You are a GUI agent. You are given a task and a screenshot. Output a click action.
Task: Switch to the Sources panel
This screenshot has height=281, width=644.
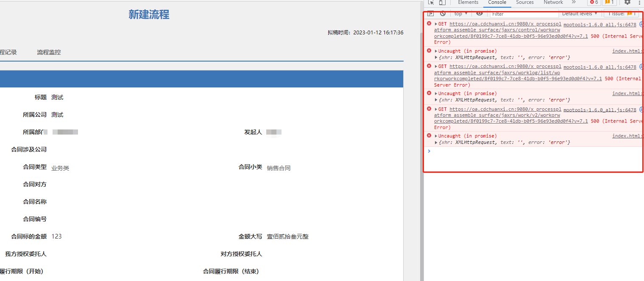pyautogui.click(x=524, y=3)
